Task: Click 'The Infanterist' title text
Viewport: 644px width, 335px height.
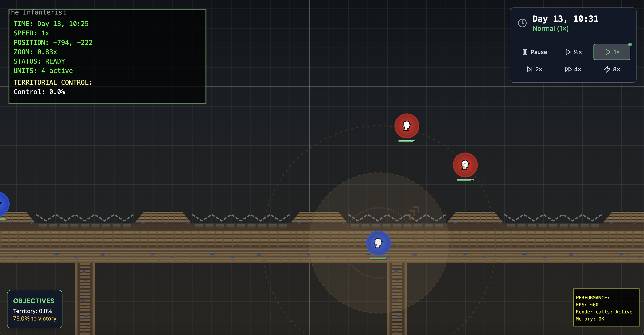Action: point(37,12)
